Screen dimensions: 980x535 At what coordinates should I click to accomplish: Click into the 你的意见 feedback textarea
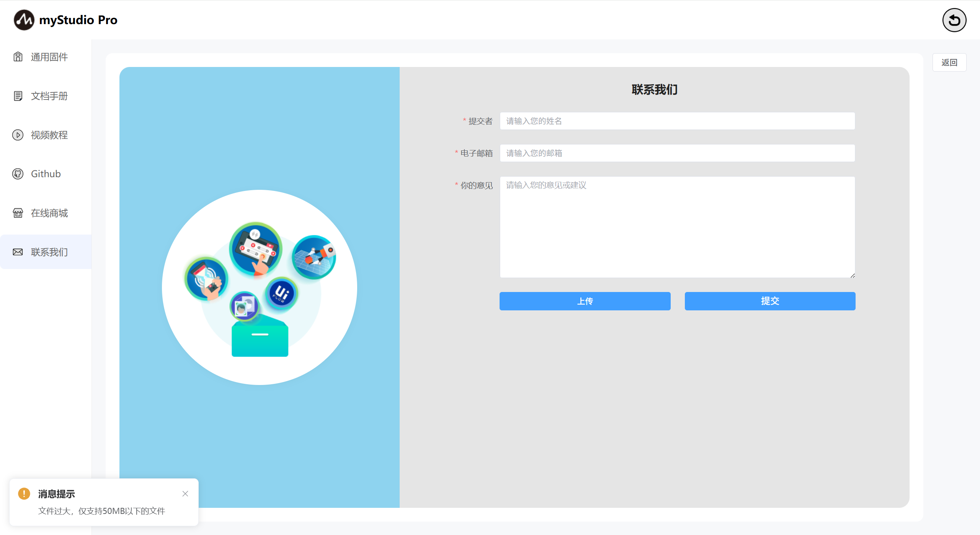677,227
